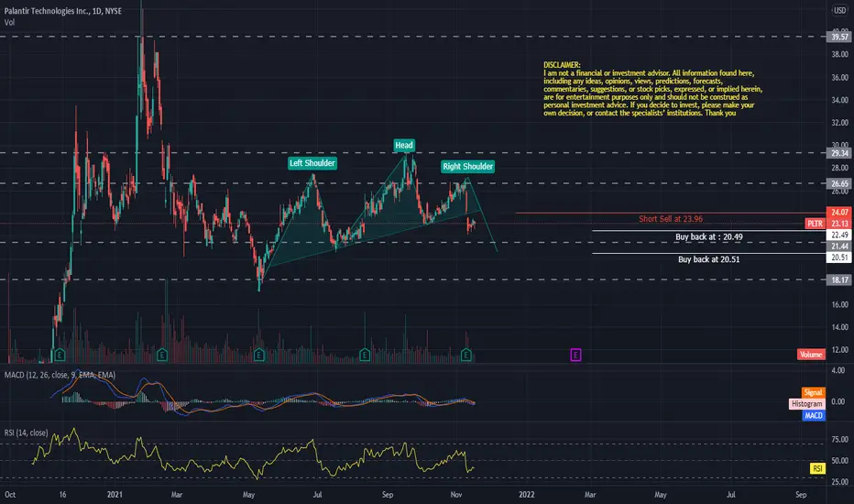This screenshot has width=854, height=504.
Task: Click the Oct label on time axis
Action: click(x=10, y=495)
